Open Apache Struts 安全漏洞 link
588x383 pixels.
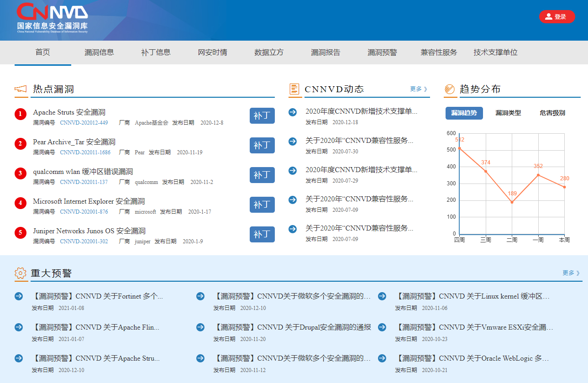click(69, 112)
